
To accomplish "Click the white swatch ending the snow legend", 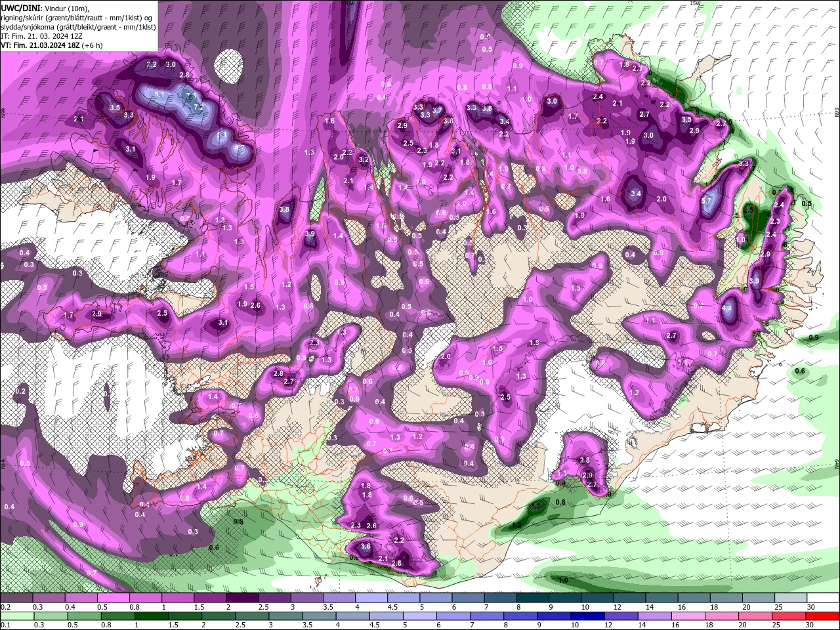I will point(824,597).
